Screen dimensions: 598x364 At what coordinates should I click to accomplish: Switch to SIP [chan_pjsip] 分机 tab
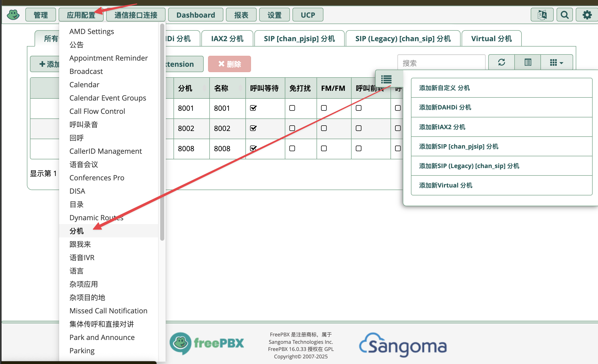[299, 39]
